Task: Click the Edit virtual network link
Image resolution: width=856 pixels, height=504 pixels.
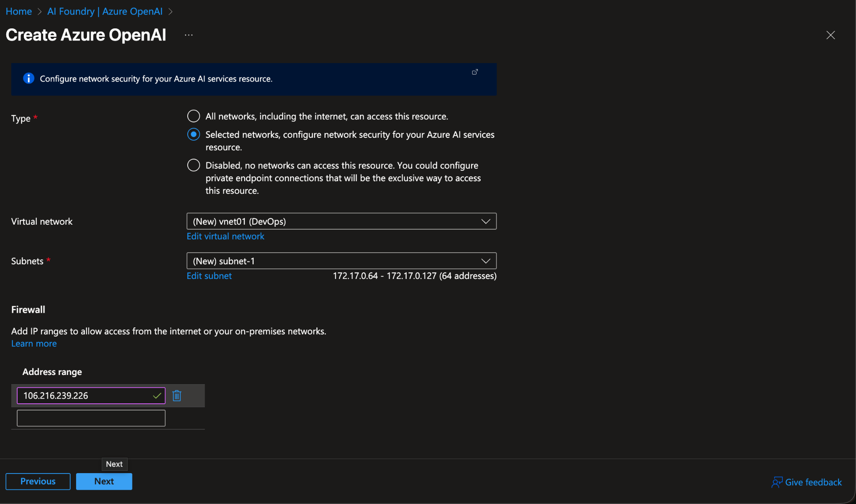Action: point(225,236)
